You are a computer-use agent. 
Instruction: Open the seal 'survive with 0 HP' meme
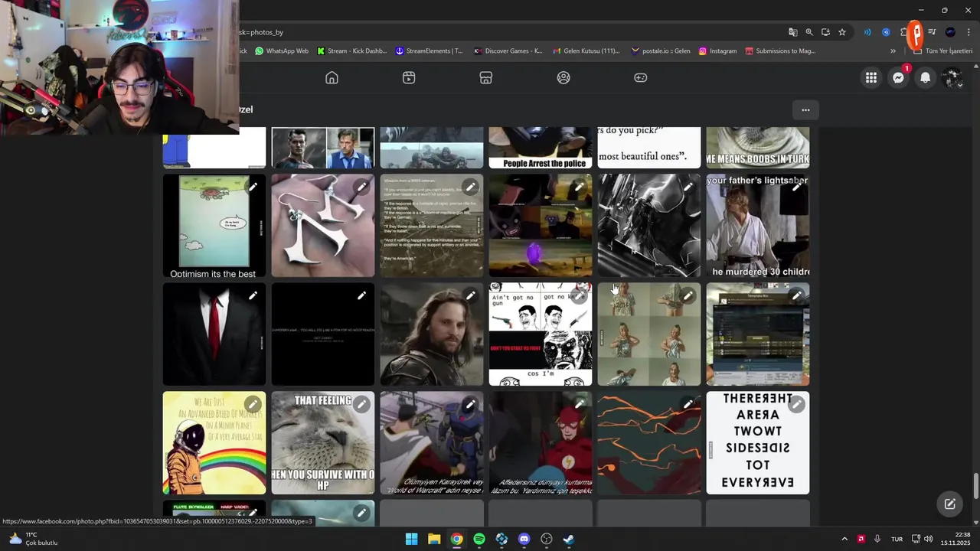[323, 443]
